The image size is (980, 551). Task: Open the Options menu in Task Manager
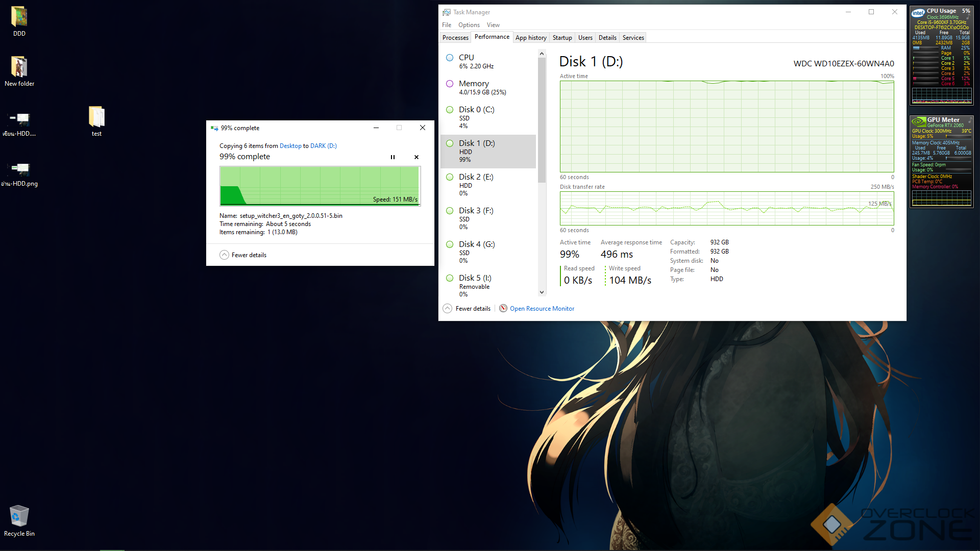click(469, 25)
